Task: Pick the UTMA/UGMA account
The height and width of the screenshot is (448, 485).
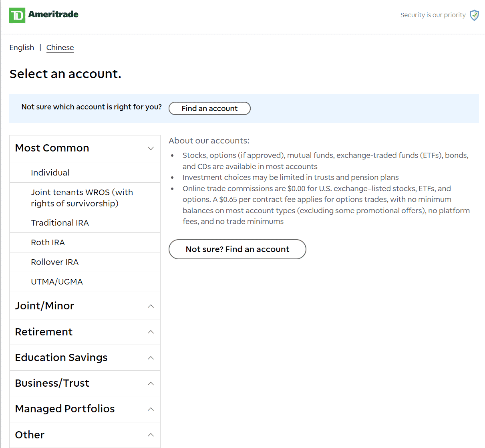Action: (85, 282)
